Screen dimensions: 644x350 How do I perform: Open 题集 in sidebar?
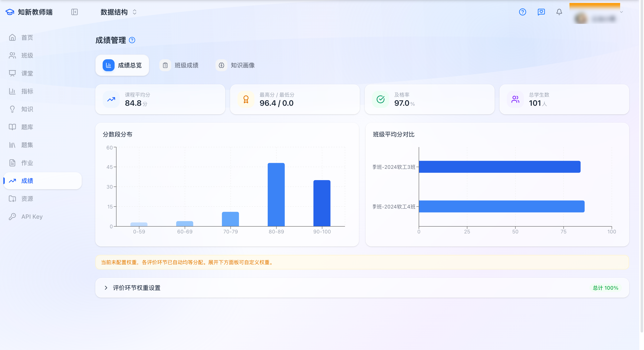pyautogui.click(x=43, y=145)
